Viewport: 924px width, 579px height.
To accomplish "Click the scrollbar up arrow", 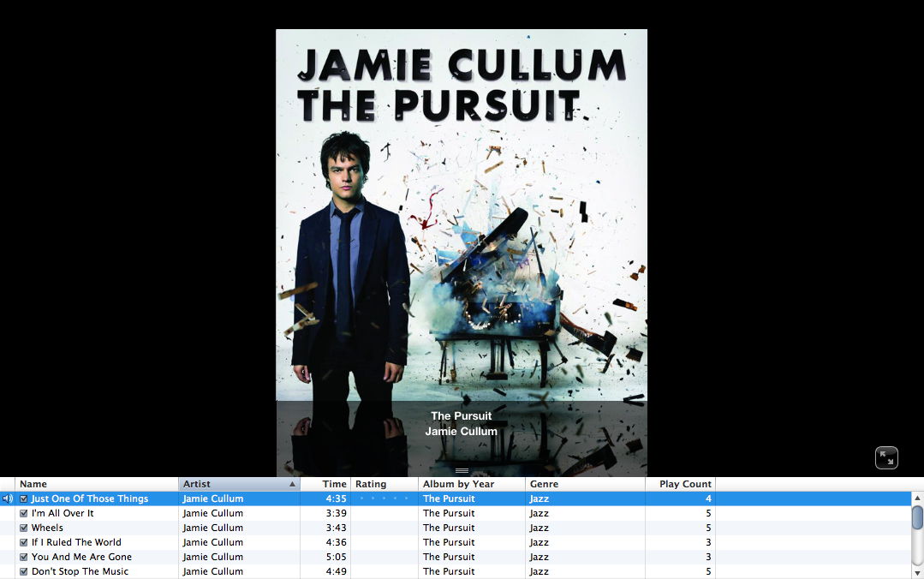I will (917, 498).
